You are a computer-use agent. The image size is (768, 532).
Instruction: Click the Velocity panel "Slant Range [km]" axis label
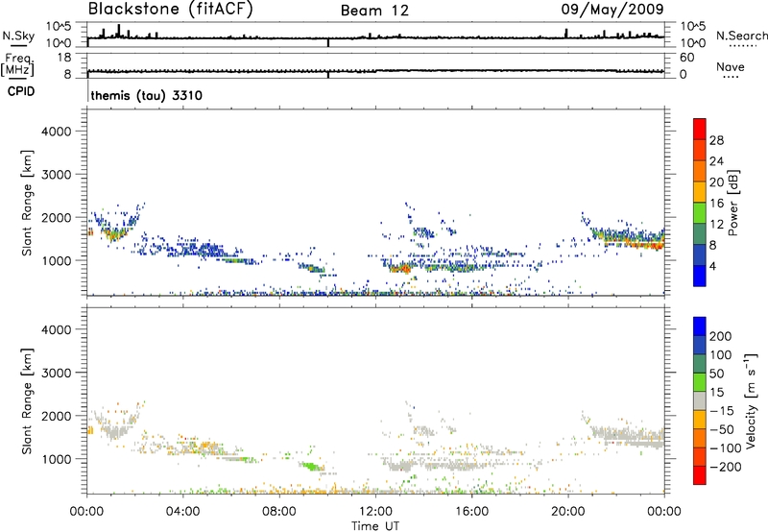pyautogui.click(x=27, y=400)
